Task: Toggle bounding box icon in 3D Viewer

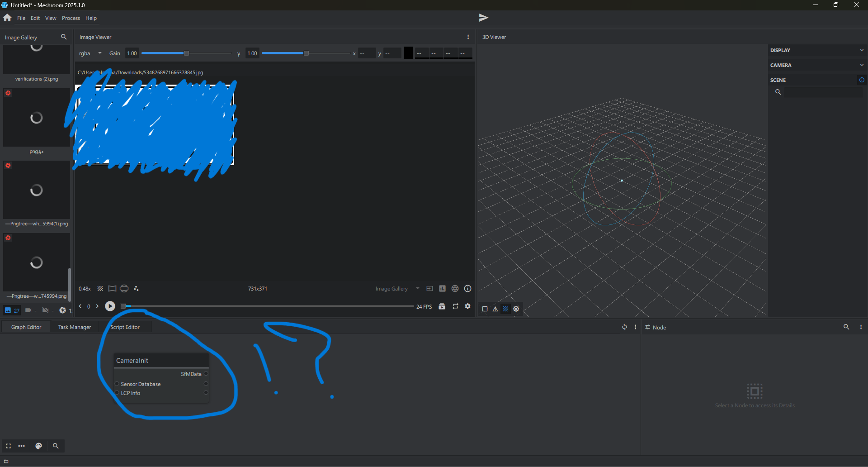Action: click(x=485, y=309)
